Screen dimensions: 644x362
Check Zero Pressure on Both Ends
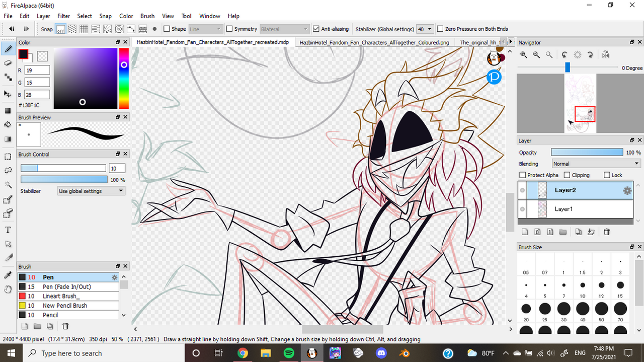pos(440,29)
